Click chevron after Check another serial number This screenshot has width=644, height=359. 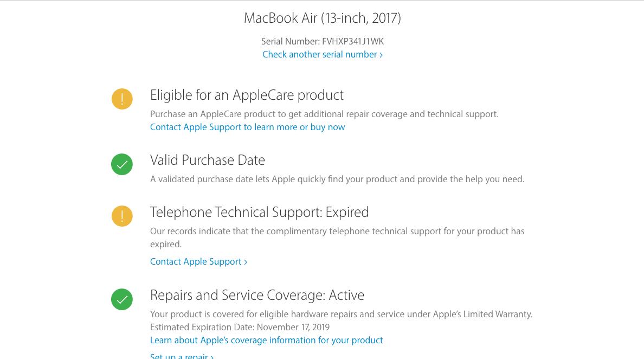381,55
